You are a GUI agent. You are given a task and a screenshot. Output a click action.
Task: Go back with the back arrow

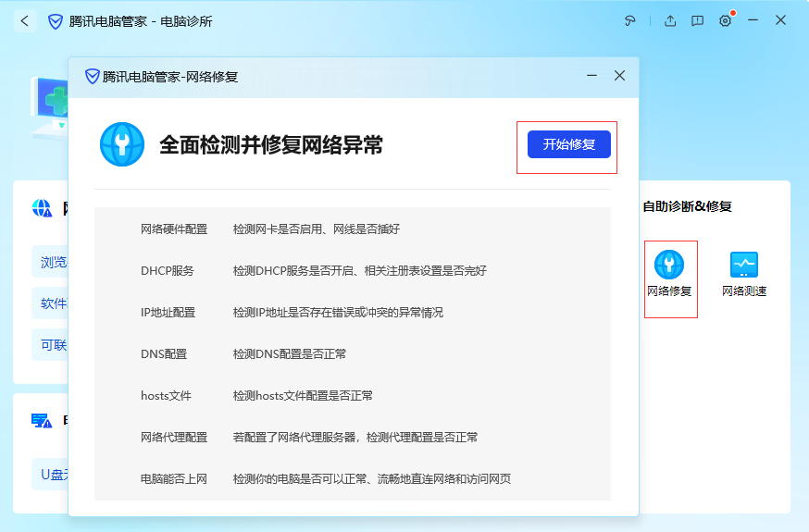coord(25,21)
